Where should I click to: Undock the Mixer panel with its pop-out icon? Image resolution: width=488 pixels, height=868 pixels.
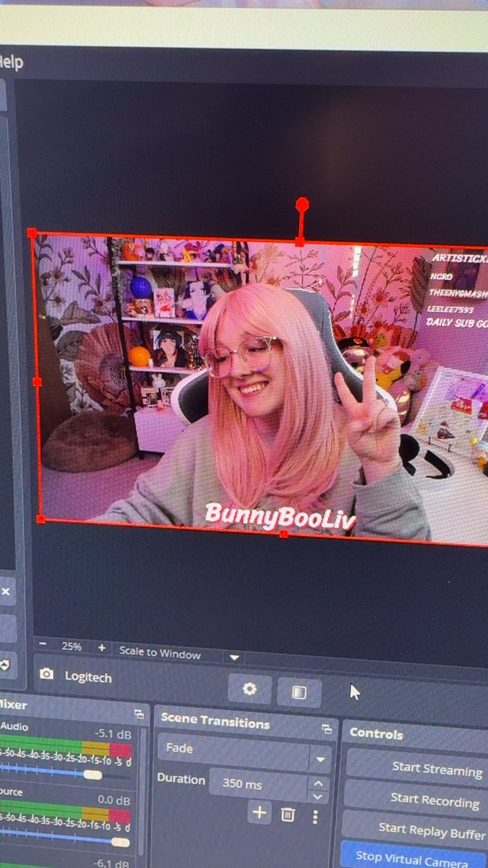[139, 715]
